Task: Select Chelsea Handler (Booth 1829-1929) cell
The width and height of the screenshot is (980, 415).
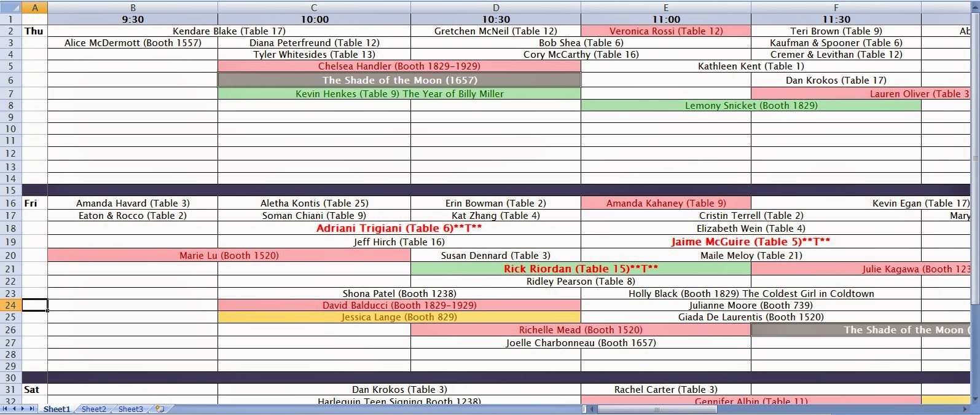Action: coord(399,66)
